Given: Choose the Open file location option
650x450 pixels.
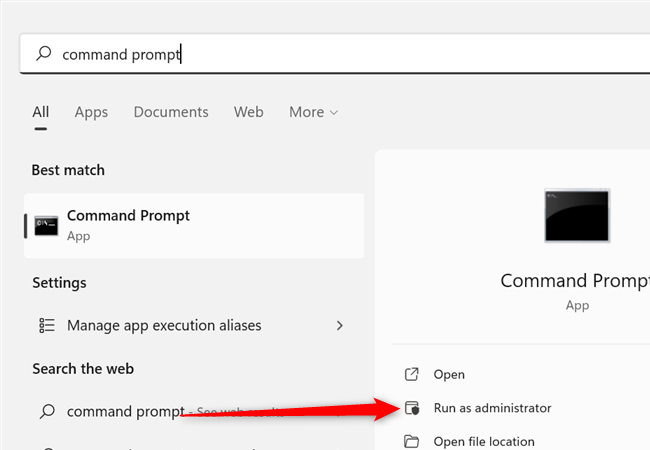Looking at the screenshot, I should [x=484, y=441].
